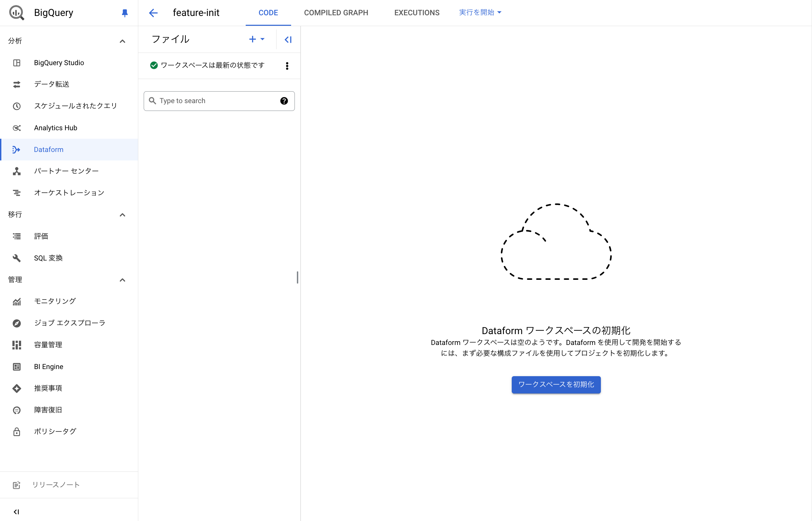Open スケジュールされたクエリ

click(x=75, y=106)
